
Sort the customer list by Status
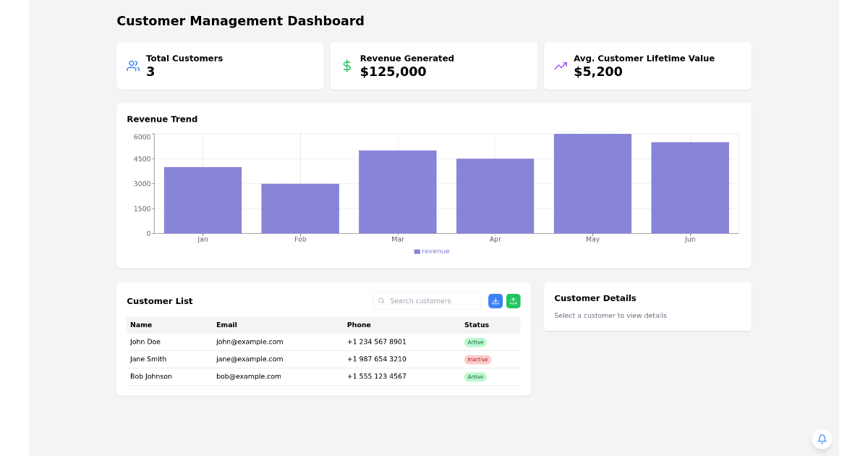click(x=476, y=324)
